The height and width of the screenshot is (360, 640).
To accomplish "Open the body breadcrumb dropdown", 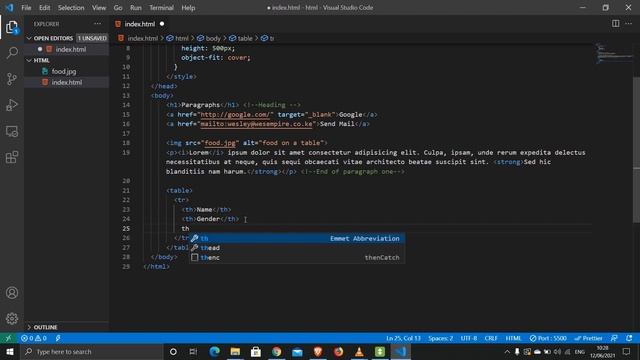I will coord(209,38).
